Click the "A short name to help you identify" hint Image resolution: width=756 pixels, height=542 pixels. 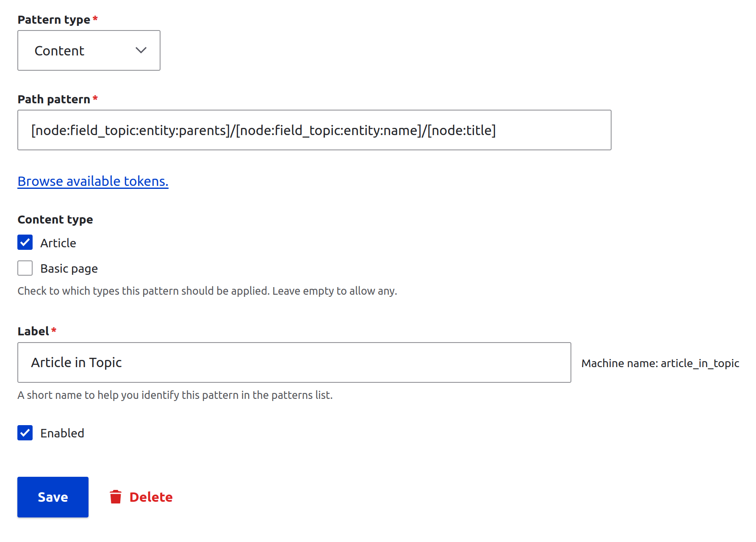(175, 395)
